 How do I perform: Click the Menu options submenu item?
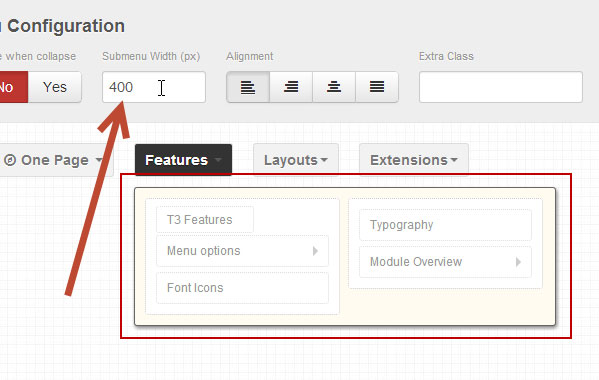click(x=242, y=251)
